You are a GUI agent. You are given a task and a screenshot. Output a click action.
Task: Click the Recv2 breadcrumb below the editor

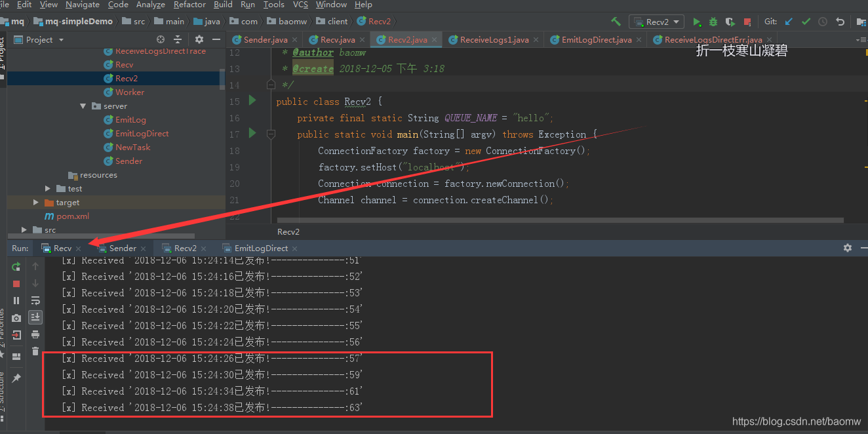click(288, 231)
